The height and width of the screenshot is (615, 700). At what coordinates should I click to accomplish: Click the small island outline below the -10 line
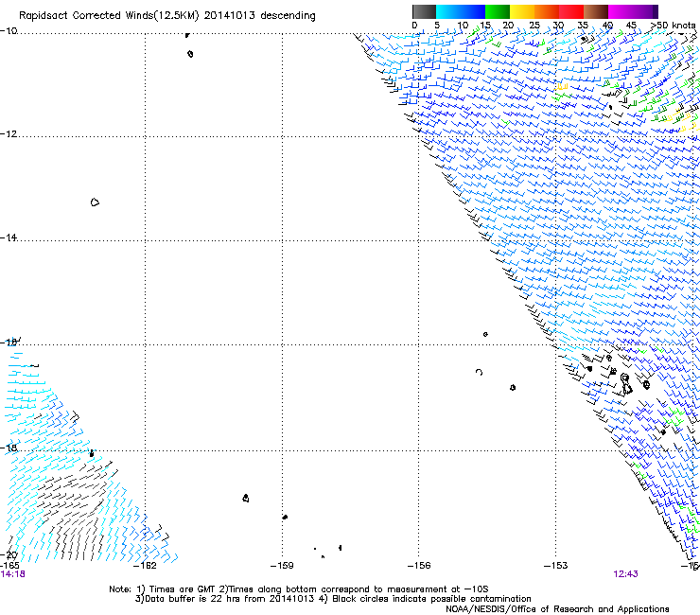point(190,54)
